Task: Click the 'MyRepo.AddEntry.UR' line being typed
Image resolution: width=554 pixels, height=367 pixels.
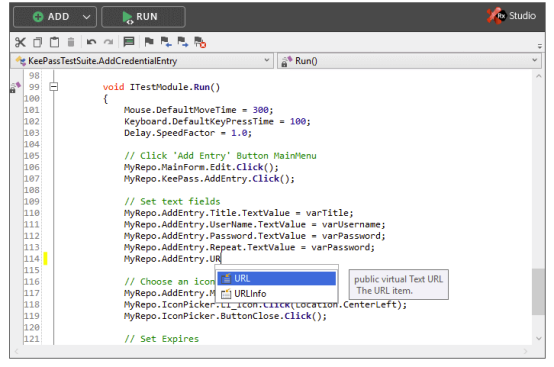Action: click(172, 259)
